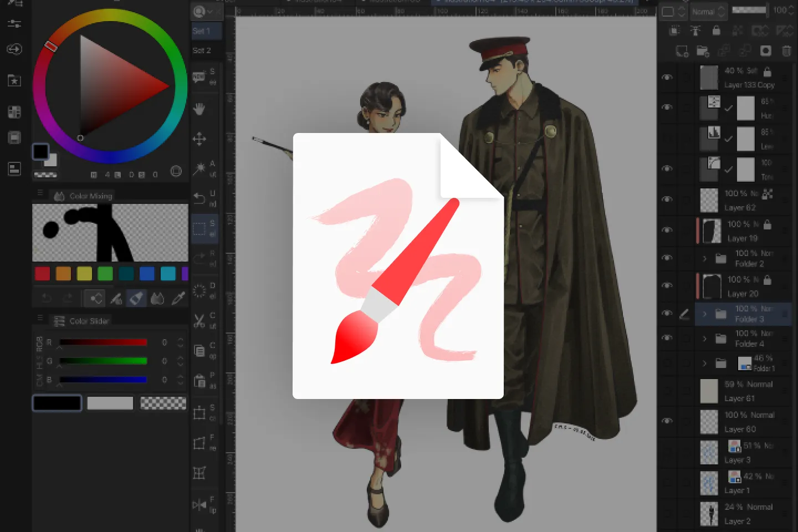Expand Folder 1 in the layer list

[704, 364]
